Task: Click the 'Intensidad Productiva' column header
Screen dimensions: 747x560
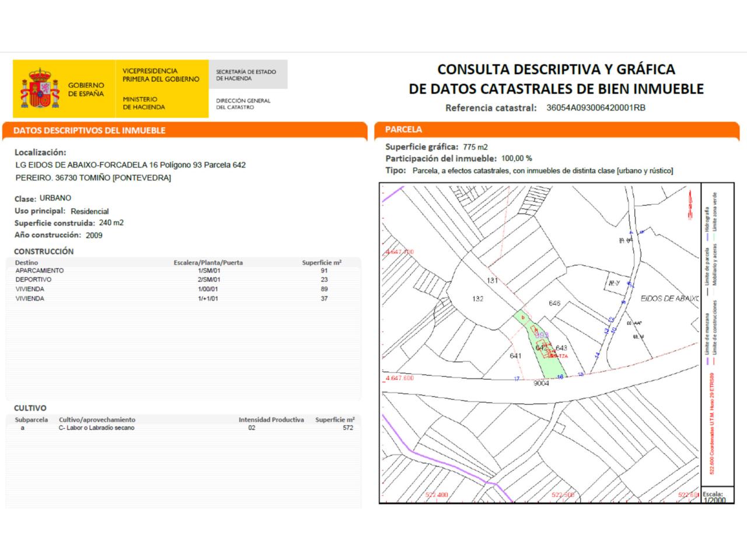Action: 271,419
